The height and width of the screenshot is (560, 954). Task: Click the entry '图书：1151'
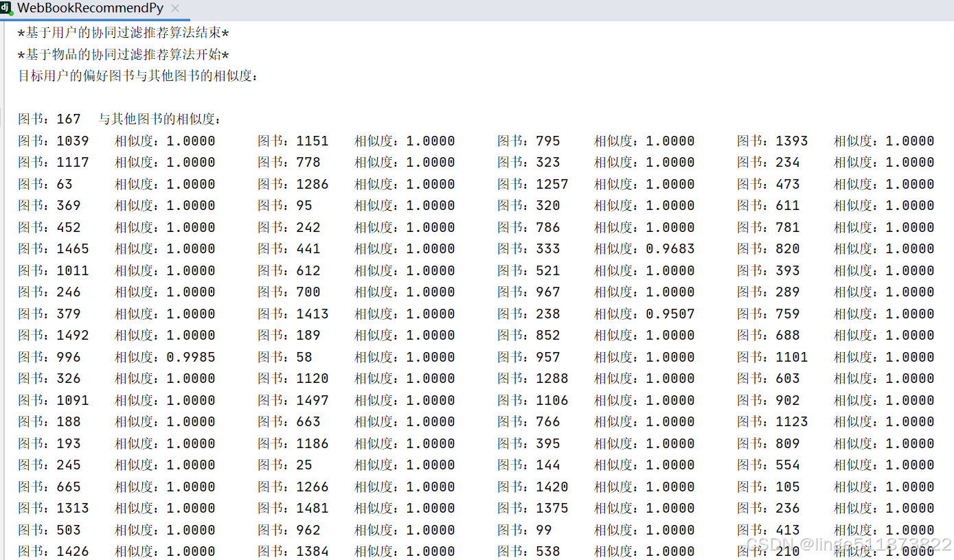[x=293, y=141]
